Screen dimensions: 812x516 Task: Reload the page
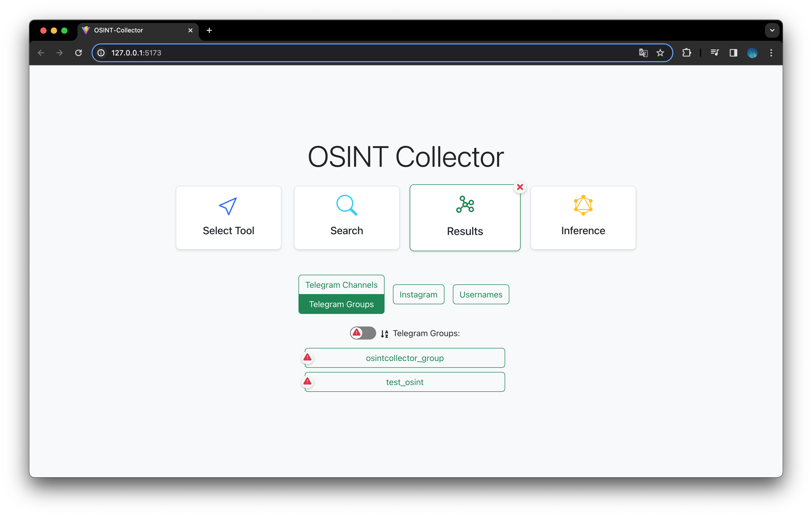[x=78, y=53]
